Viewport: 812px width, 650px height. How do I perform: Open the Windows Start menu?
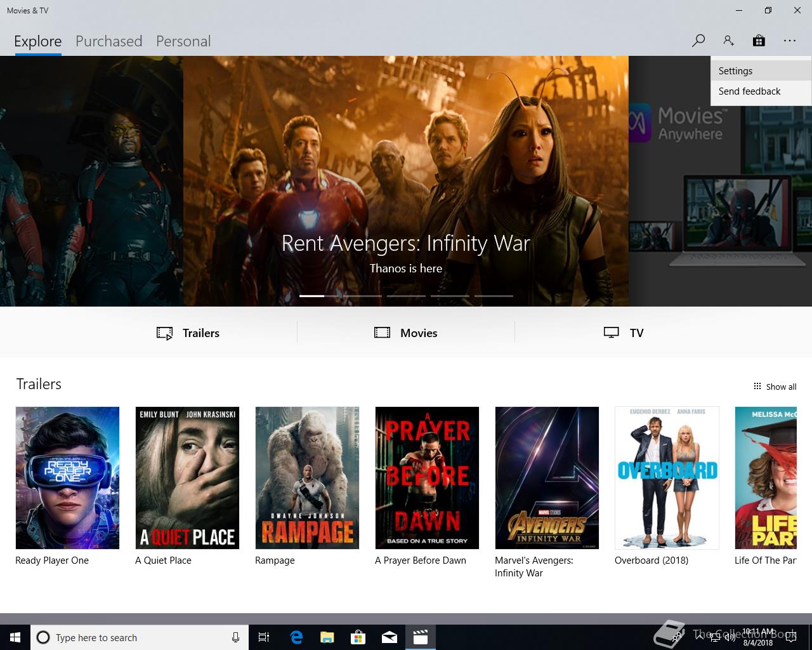coord(15,637)
